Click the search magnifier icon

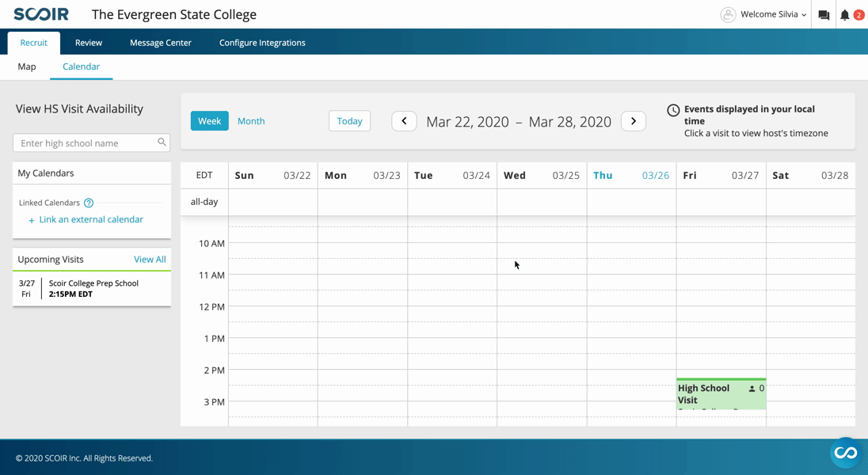162,142
